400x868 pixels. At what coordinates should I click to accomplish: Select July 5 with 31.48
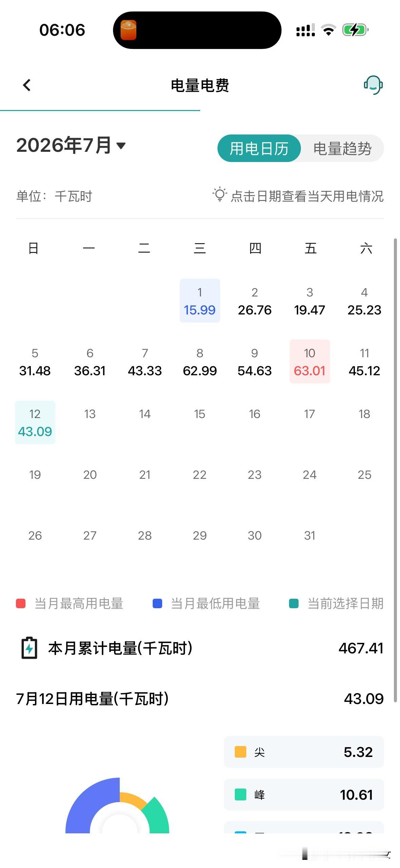pos(35,361)
